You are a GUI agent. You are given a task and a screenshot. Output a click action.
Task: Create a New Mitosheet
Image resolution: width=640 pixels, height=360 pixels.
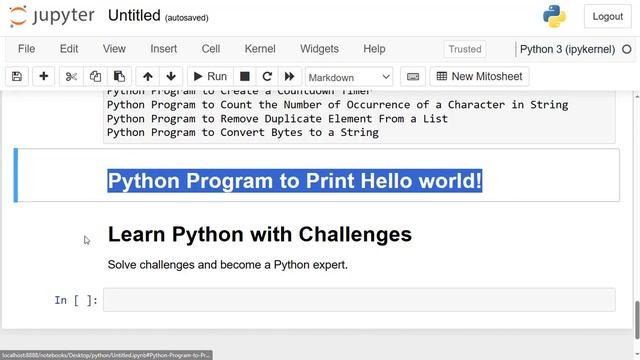click(479, 76)
